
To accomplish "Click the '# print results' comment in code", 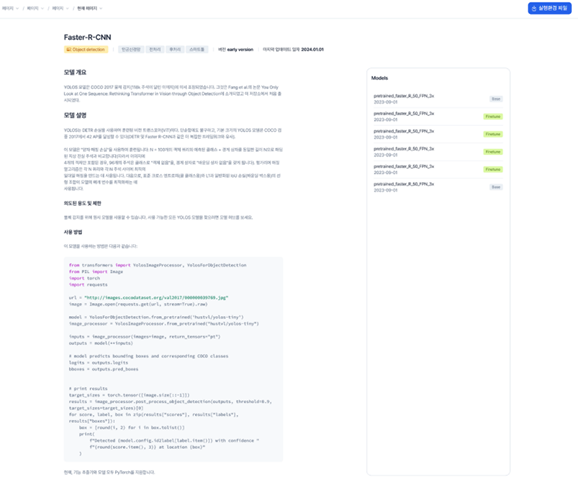I will coord(88,388).
